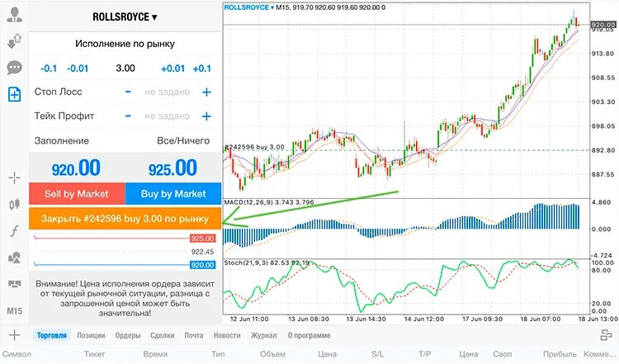Click the Тейк Профит value field
The image size is (619, 364).
(x=167, y=116)
